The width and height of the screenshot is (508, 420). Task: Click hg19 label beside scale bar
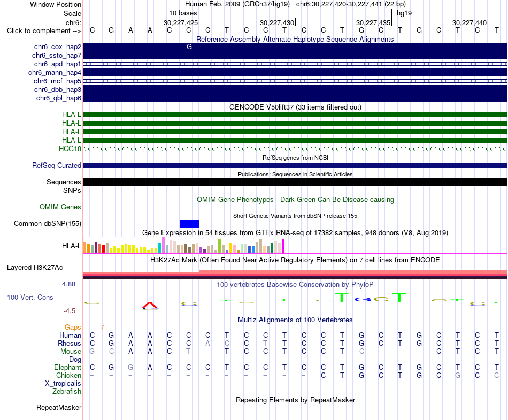[x=404, y=13]
